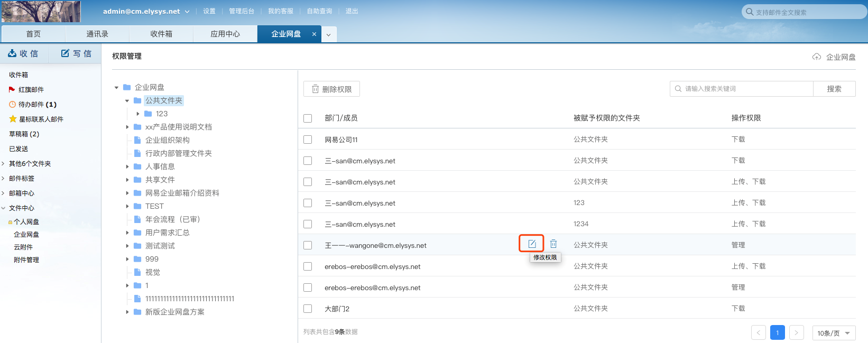The width and height of the screenshot is (868, 343).
Task: Select the 大部门2 row checkbox
Action: (x=308, y=309)
